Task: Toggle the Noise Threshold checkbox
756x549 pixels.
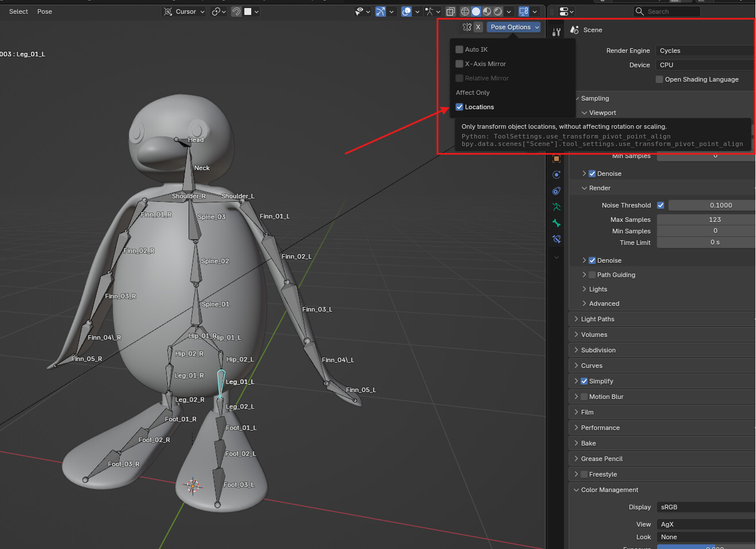Action: click(x=661, y=205)
